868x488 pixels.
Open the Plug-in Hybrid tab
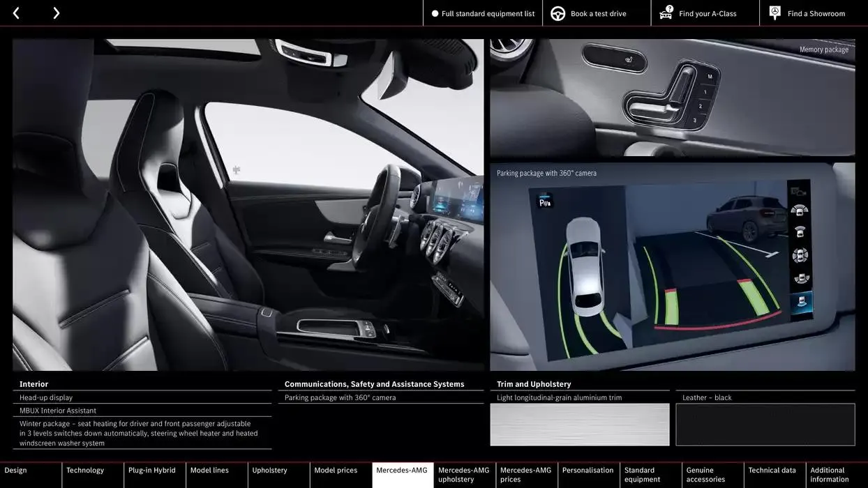tap(154, 470)
